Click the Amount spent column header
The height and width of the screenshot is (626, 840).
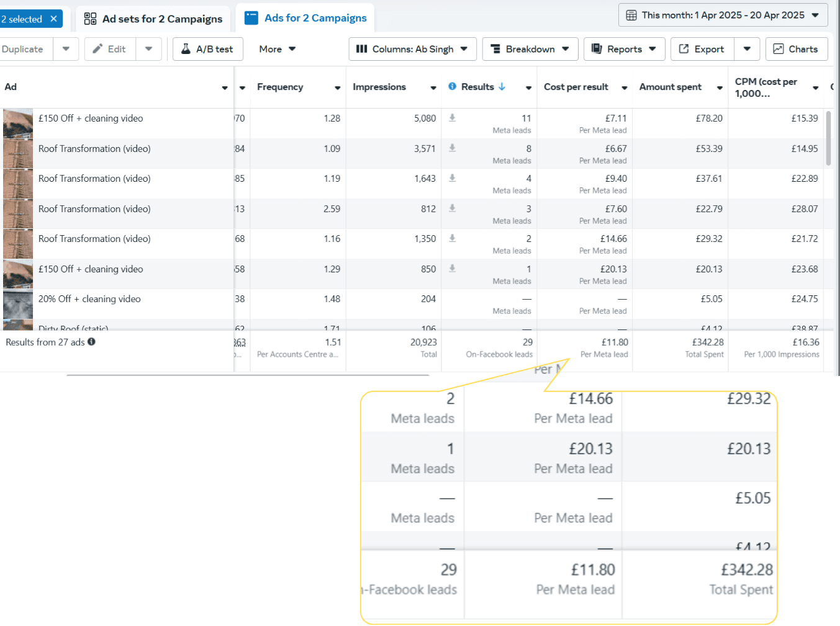tap(671, 87)
